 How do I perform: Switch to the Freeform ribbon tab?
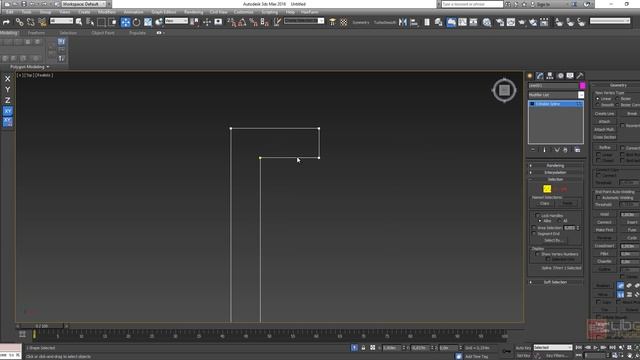[x=36, y=33]
